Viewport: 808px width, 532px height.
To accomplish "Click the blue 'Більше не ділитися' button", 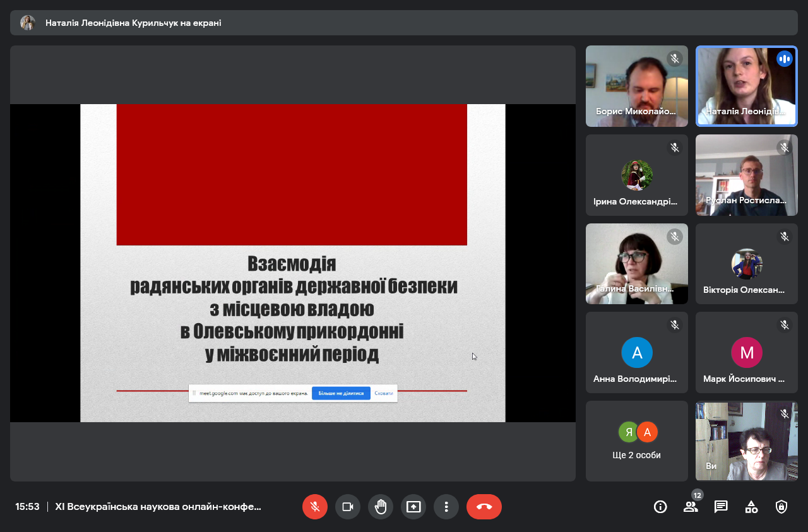I will (341, 393).
